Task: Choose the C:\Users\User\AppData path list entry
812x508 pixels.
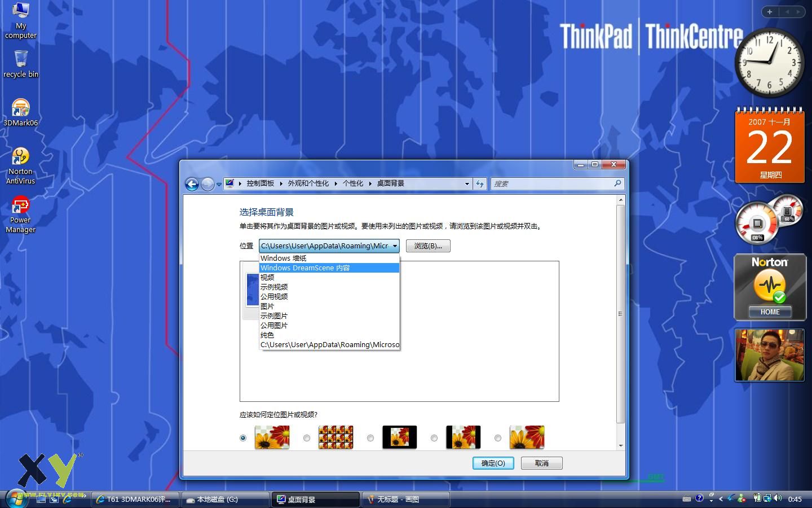Action: coord(329,345)
